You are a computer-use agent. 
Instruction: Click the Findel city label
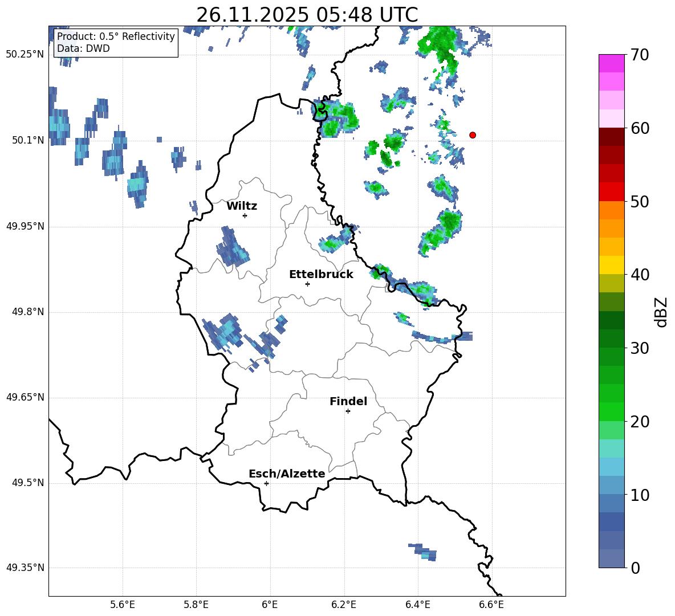[348, 401]
